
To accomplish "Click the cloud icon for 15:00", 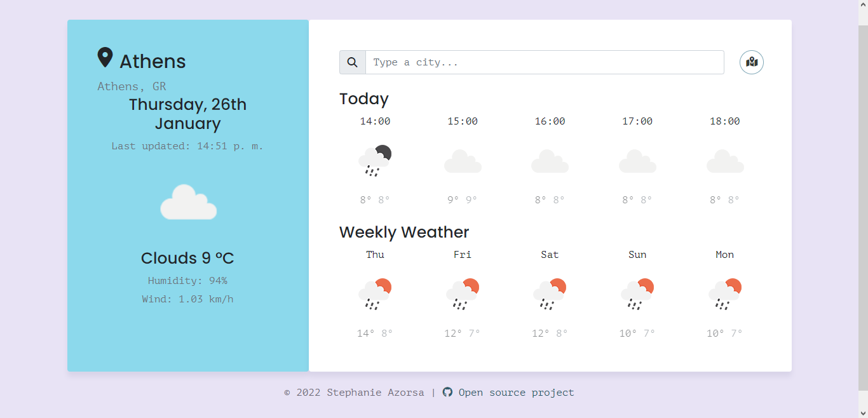I will (x=463, y=162).
